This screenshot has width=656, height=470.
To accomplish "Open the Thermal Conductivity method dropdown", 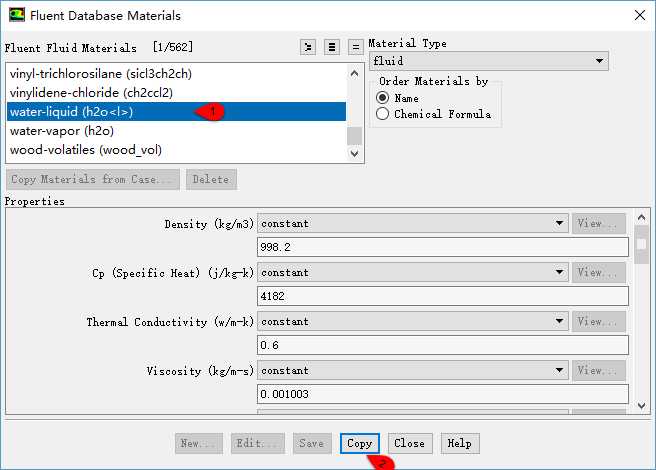I will pos(413,321).
